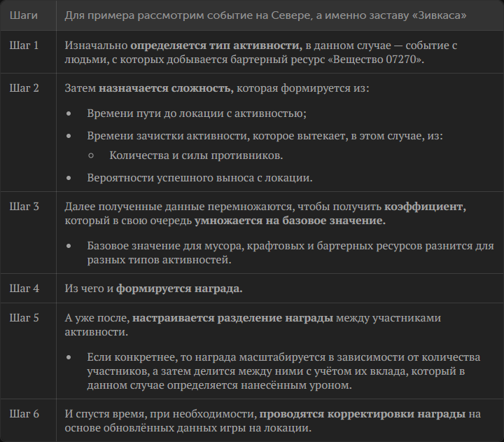Select the 'Шаг 1' row label
This screenshot has height=442, width=504.
tap(24, 46)
